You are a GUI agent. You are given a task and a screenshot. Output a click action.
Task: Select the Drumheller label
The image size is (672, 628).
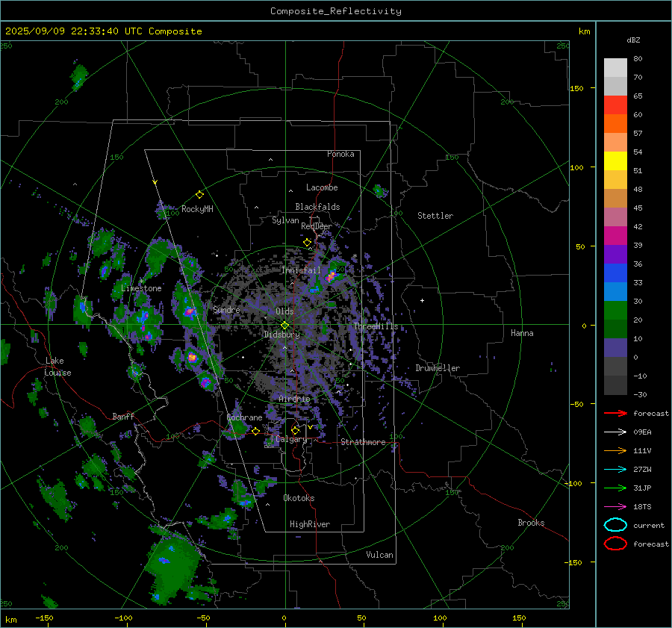click(438, 368)
